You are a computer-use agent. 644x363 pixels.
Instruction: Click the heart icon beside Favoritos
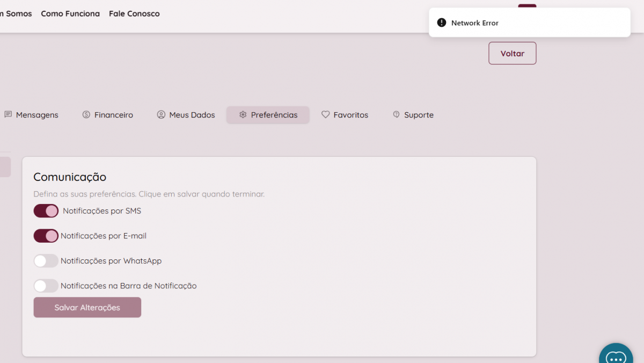325,114
